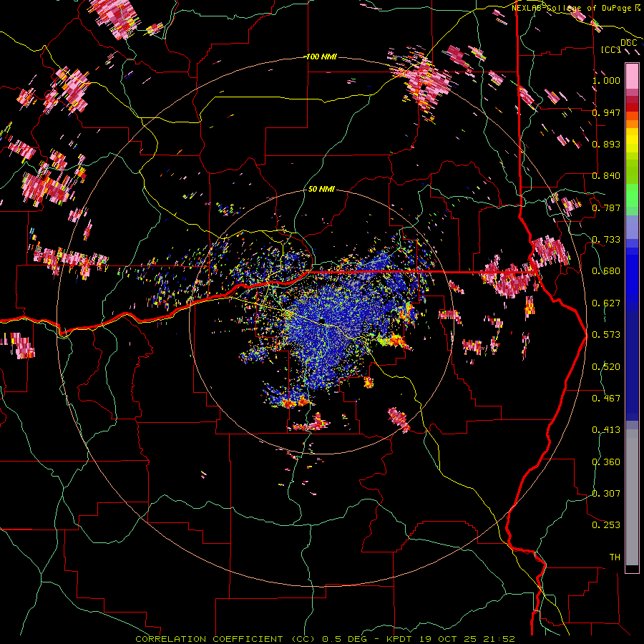This screenshot has width=644, height=644.
Task: Click the "21:52" timestamp in the caption
Action: point(499,639)
